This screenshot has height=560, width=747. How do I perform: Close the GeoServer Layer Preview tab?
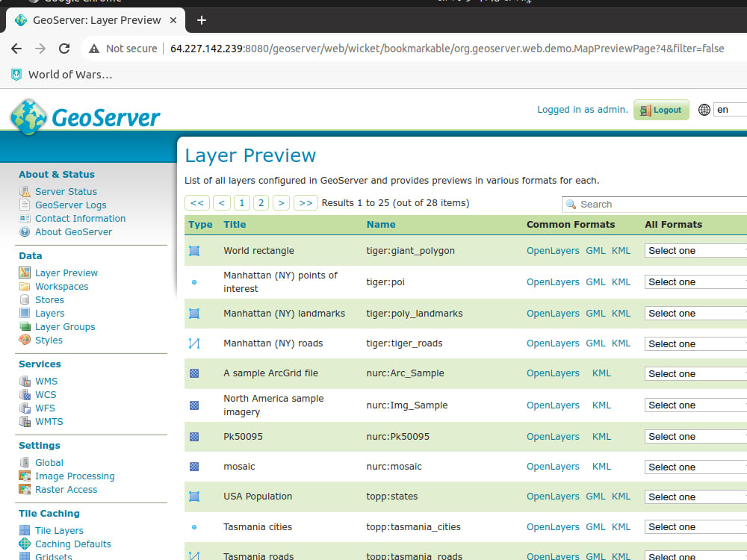(x=173, y=20)
